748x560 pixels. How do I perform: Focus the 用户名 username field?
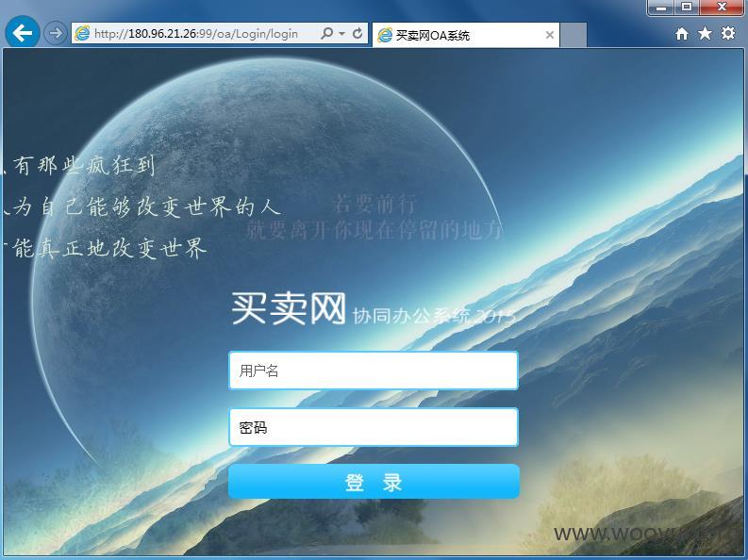point(374,371)
